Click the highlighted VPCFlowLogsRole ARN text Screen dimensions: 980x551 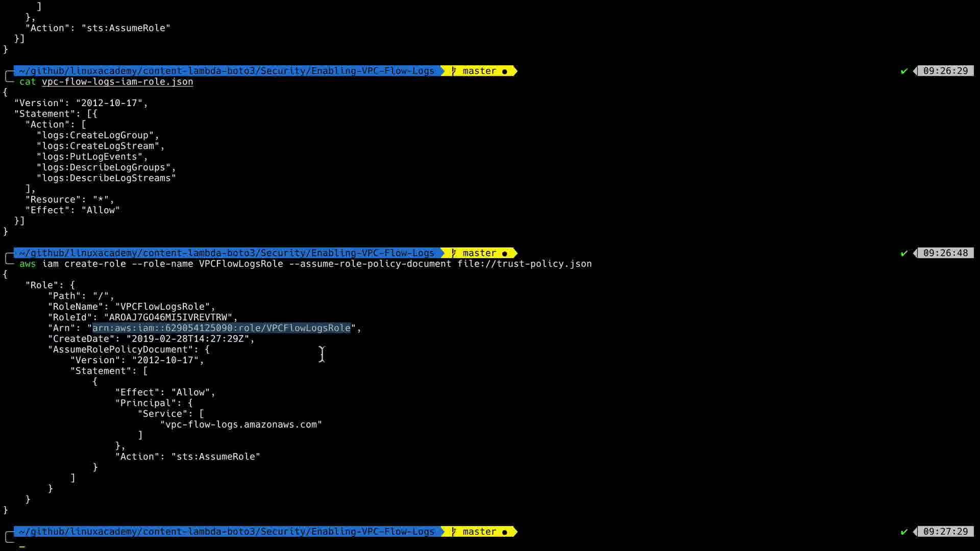222,328
